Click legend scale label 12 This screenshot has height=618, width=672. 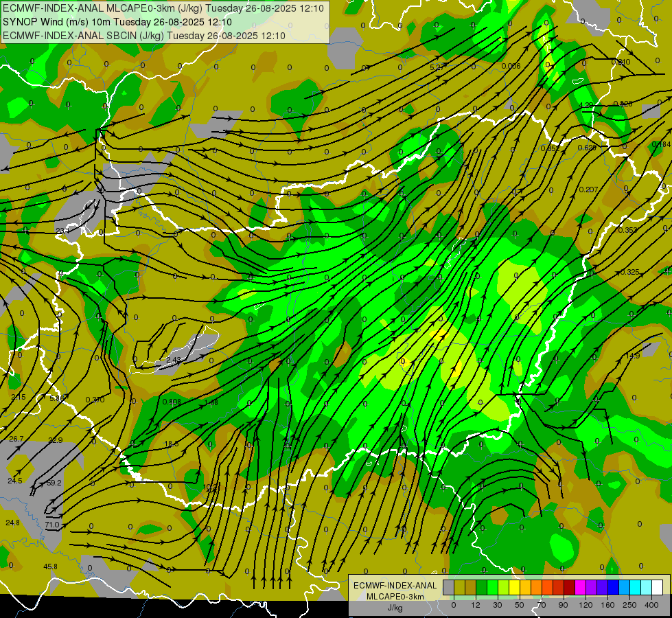coord(476,605)
